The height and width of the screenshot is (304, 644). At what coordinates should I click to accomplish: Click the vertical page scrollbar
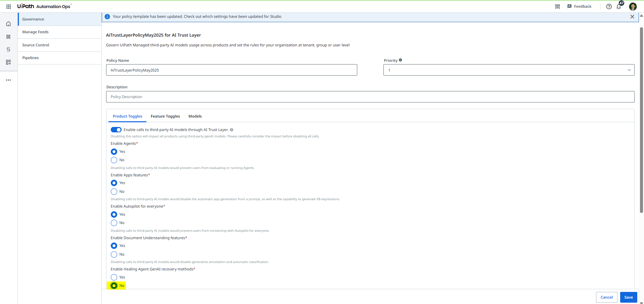click(x=641, y=120)
